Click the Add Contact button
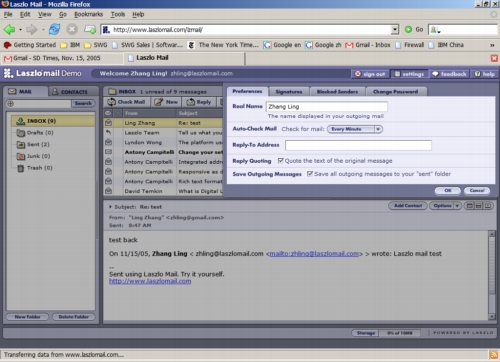This screenshot has width=500, height=362. (408, 206)
